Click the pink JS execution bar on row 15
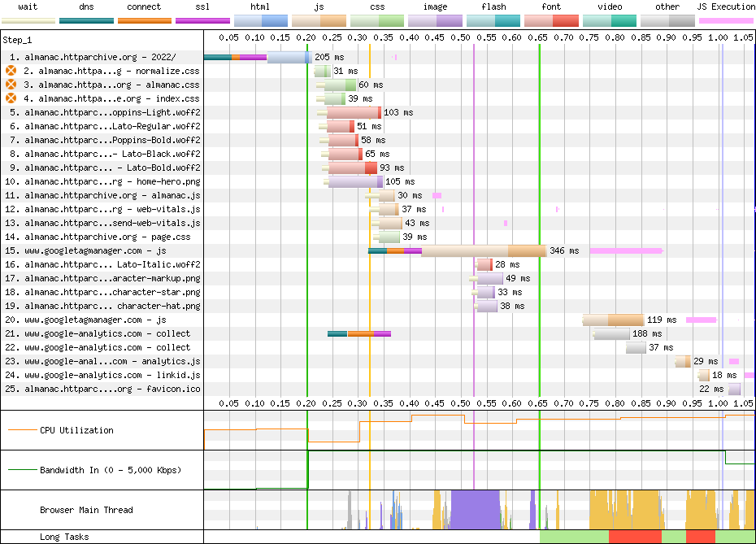The image size is (756, 544). point(626,250)
